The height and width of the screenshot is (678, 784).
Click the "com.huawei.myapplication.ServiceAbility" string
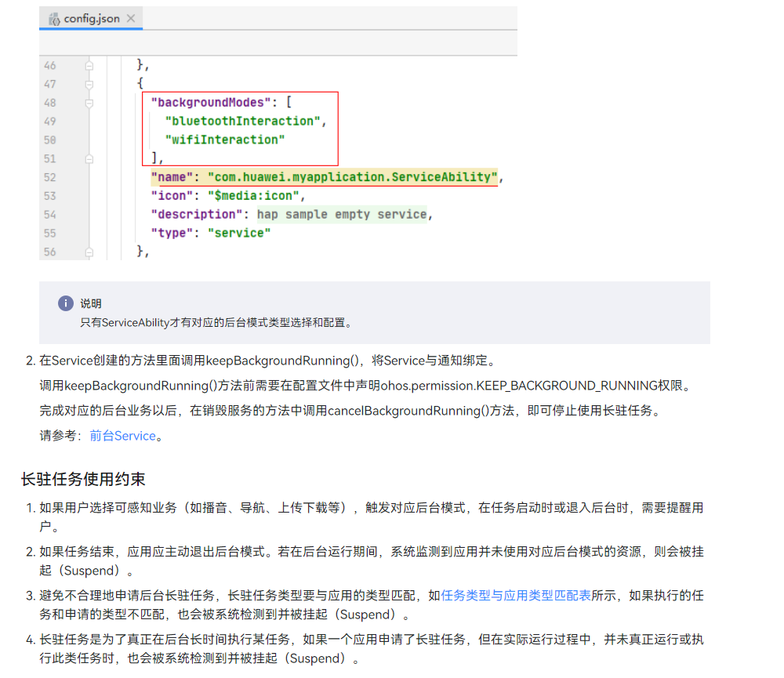point(353,177)
